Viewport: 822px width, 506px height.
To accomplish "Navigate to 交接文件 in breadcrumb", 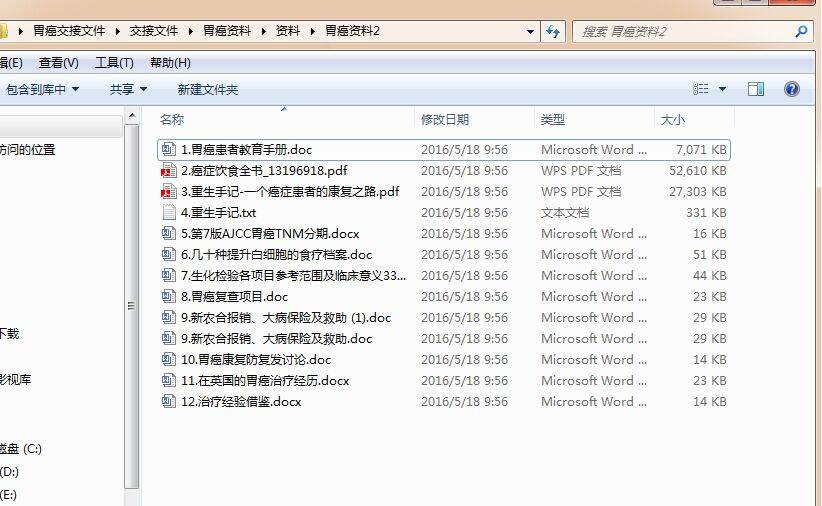I will pyautogui.click(x=154, y=31).
